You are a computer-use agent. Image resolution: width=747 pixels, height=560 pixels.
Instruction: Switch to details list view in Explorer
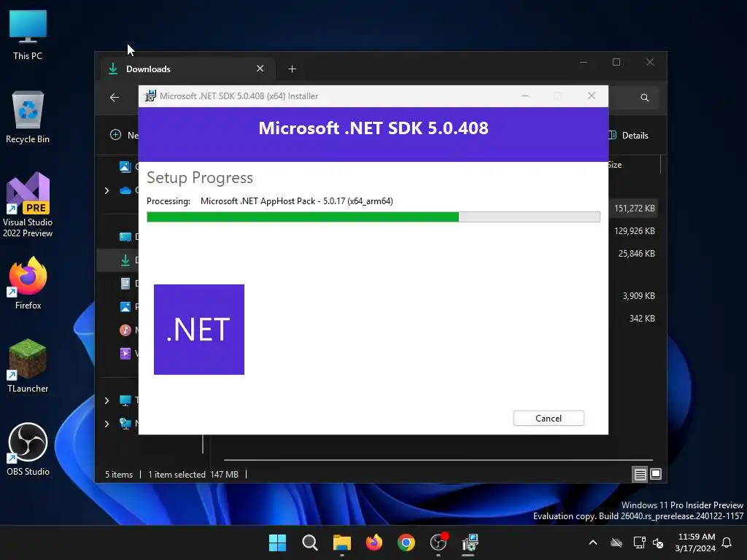(x=640, y=474)
